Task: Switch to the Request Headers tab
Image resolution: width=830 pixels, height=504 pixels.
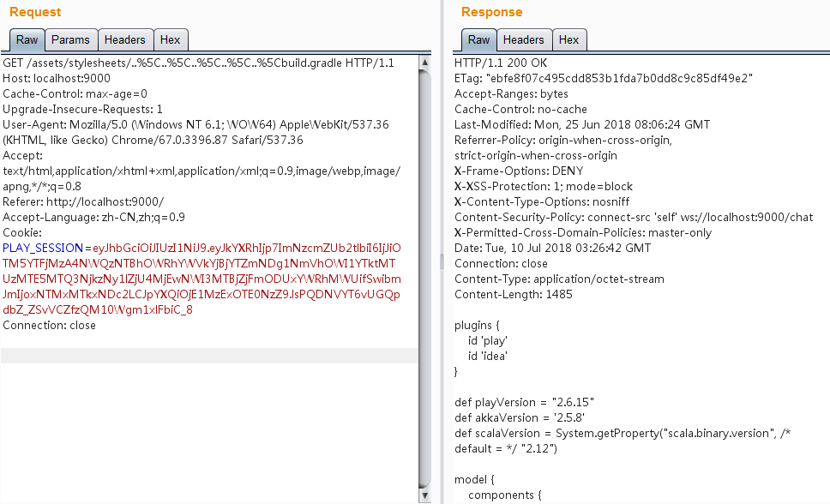Action: click(x=125, y=39)
